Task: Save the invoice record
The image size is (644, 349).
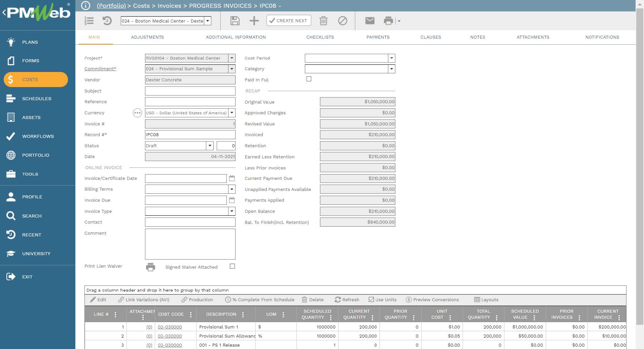Action: coord(235,21)
